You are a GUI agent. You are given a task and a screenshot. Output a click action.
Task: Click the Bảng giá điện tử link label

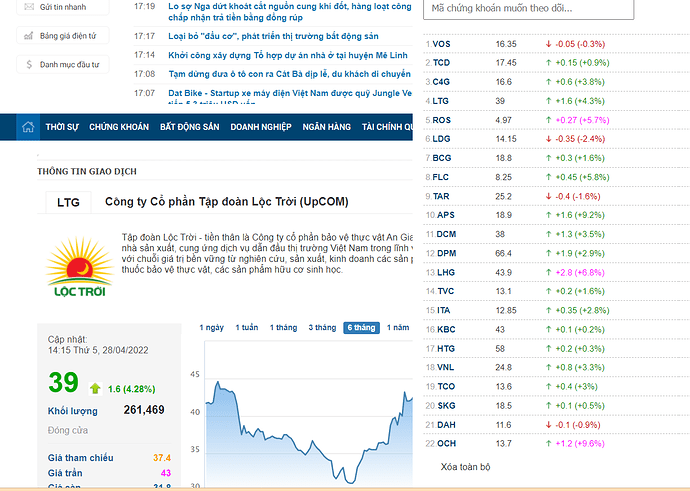point(68,36)
